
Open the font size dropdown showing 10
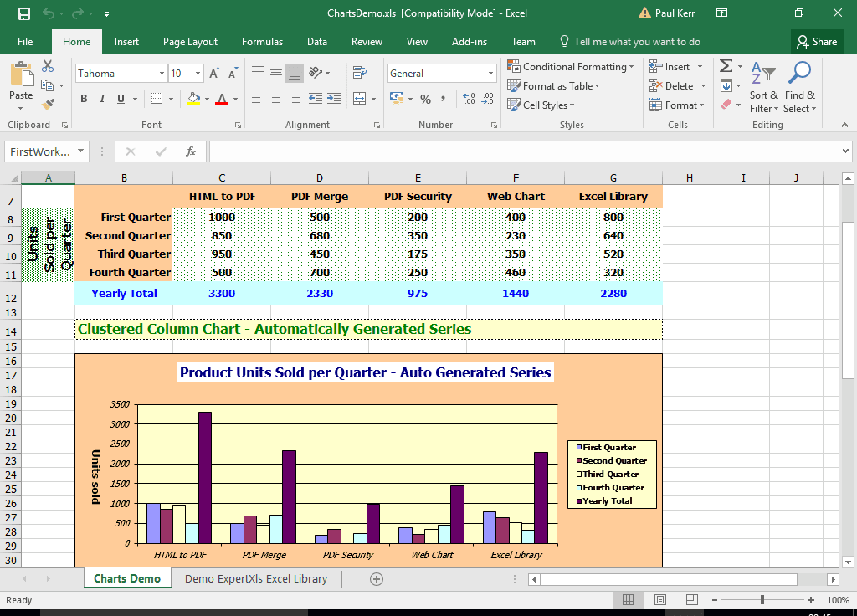(198, 74)
